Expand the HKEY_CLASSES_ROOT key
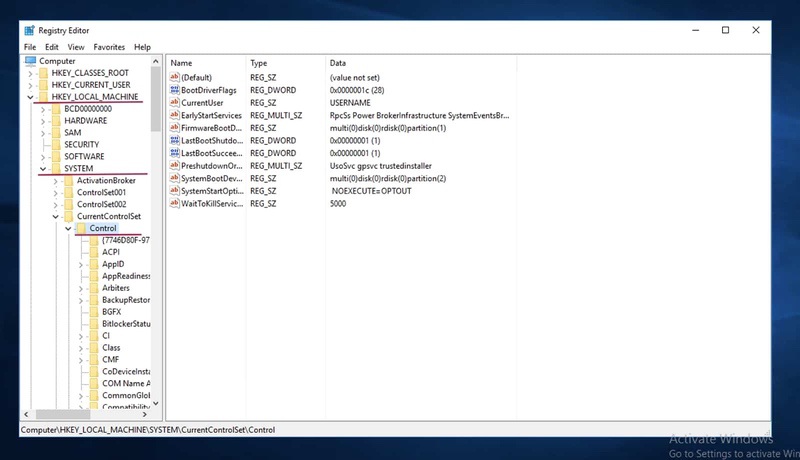The image size is (800, 460). tap(30, 73)
